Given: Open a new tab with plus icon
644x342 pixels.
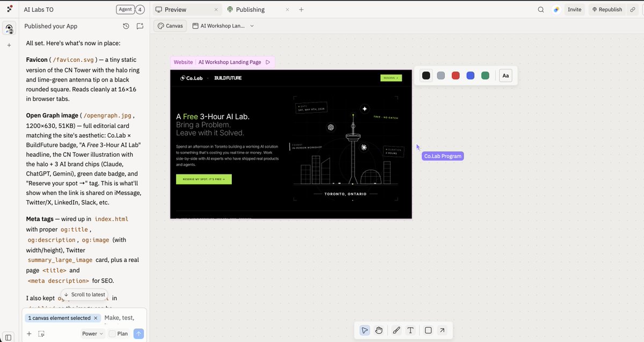Looking at the screenshot, I should click(301, 10).
